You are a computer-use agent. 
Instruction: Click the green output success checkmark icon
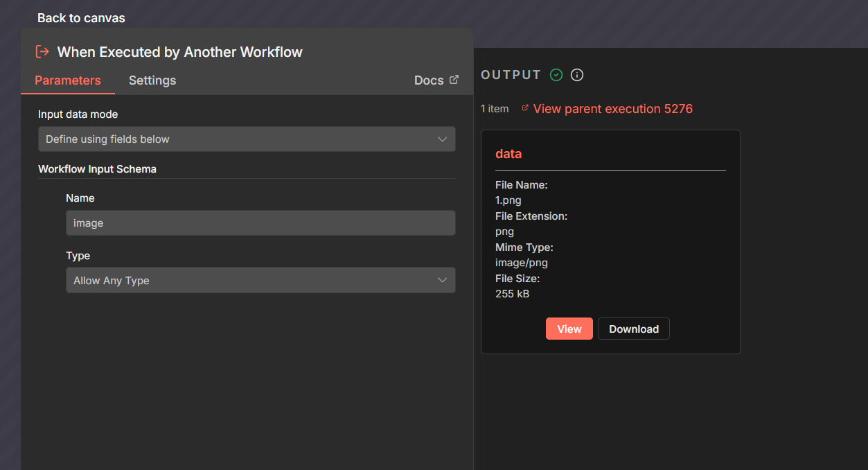pyautogui.click(x=556, y=75)
